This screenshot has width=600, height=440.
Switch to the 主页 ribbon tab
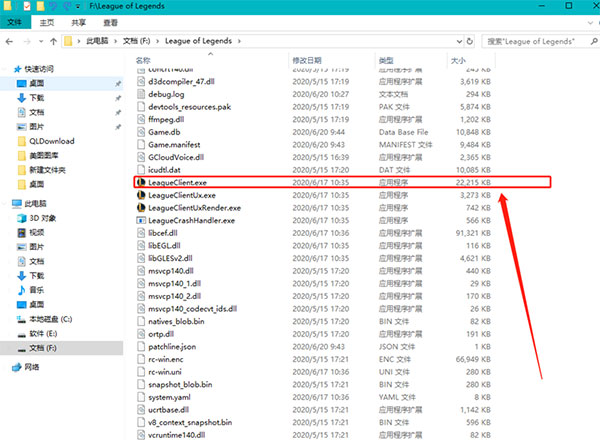[47, 23]
